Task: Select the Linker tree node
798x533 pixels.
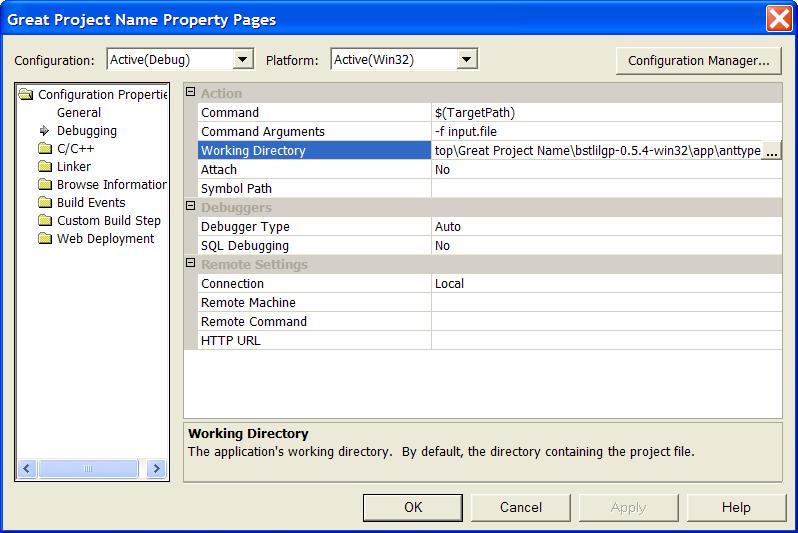Action: point(74,166)
